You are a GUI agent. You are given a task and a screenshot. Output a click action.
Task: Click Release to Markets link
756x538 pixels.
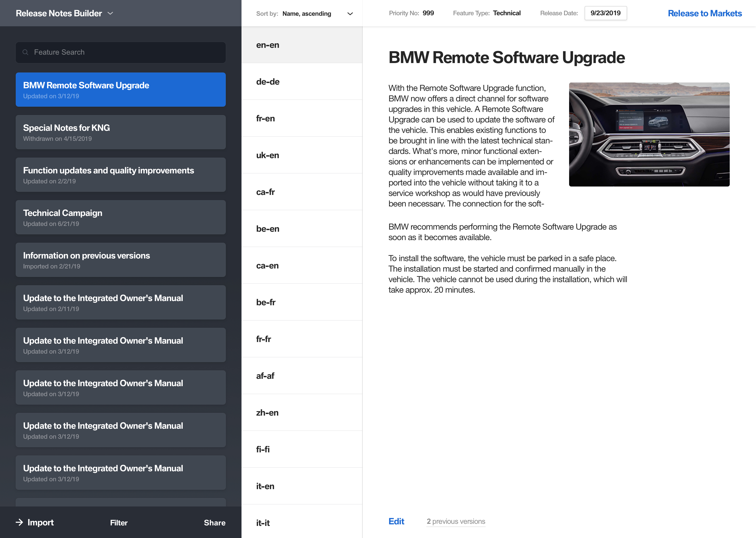tap(705, 13)
